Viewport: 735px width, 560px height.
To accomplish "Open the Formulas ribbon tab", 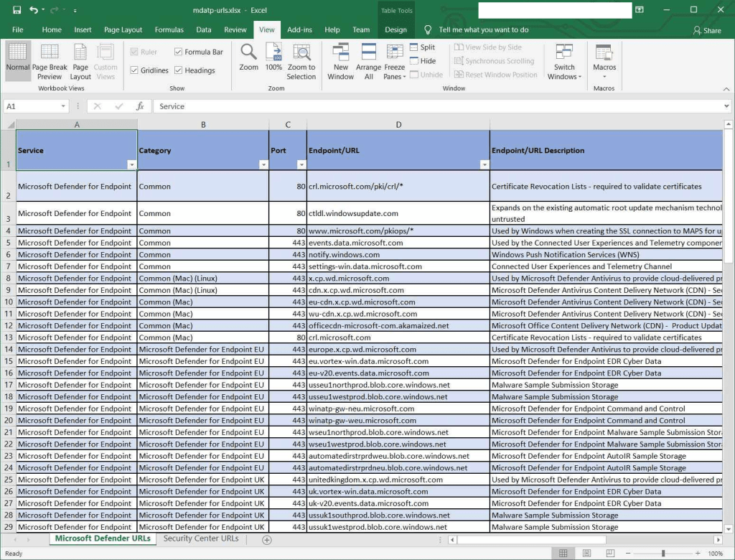I will pyautogui.click(x=169, y=30).
